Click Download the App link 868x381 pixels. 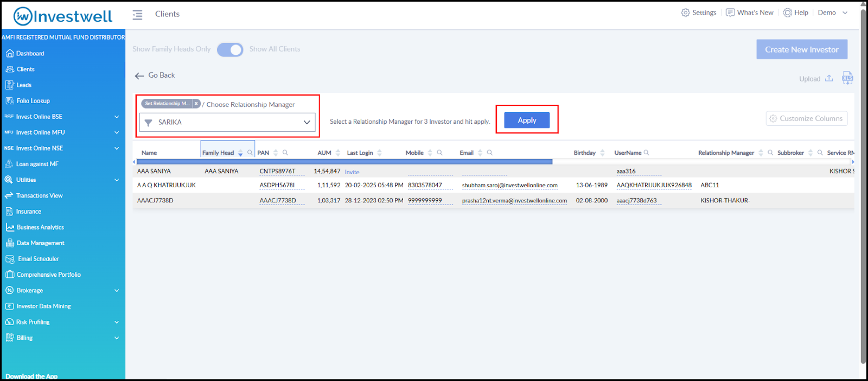(31, 376)
